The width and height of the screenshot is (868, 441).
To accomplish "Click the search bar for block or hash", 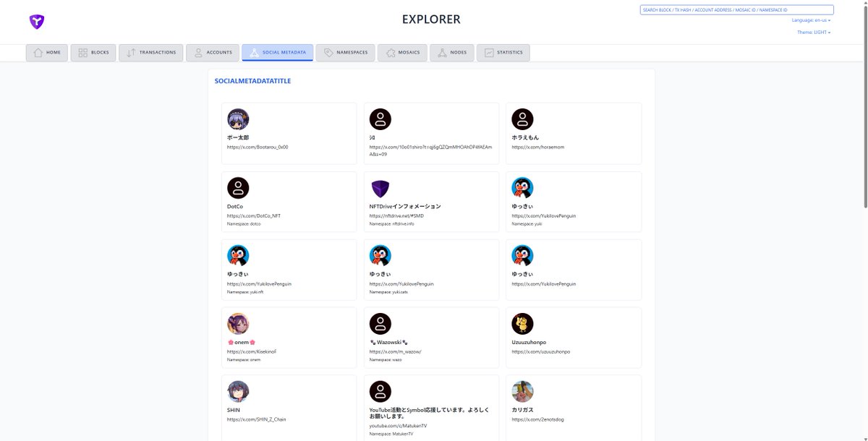I will (736, 9).
